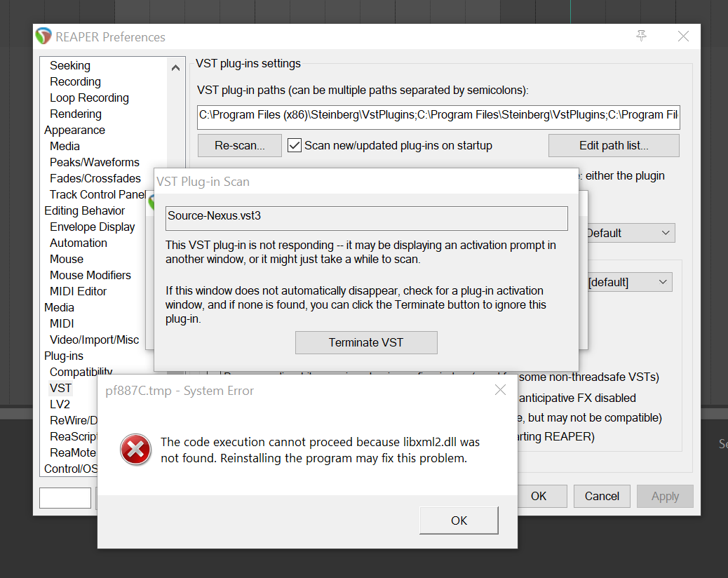Click the pin icon in Preferences title bar
Screen dimensions: 728x578
coord(641,36)
